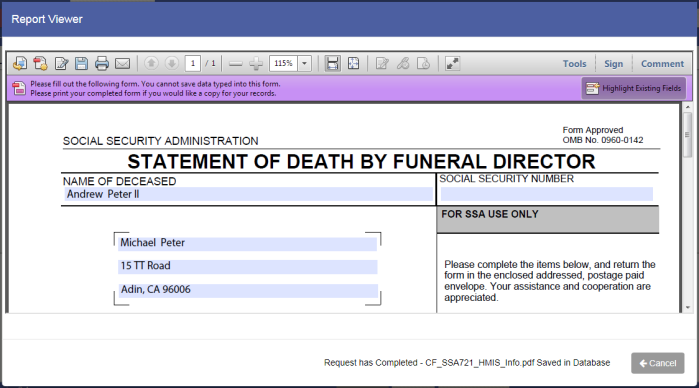Click the Edit PDF icon with pencil
The image size is (699, 388).
coord(61,63)
